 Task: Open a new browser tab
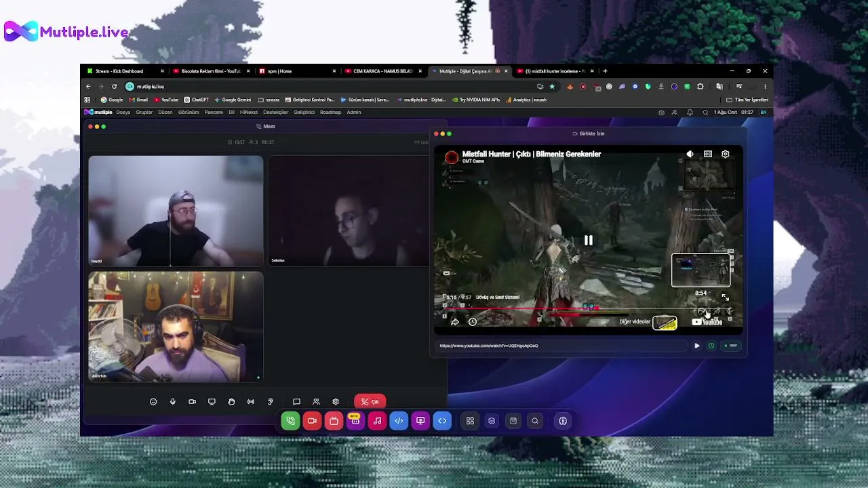[606, 71]
